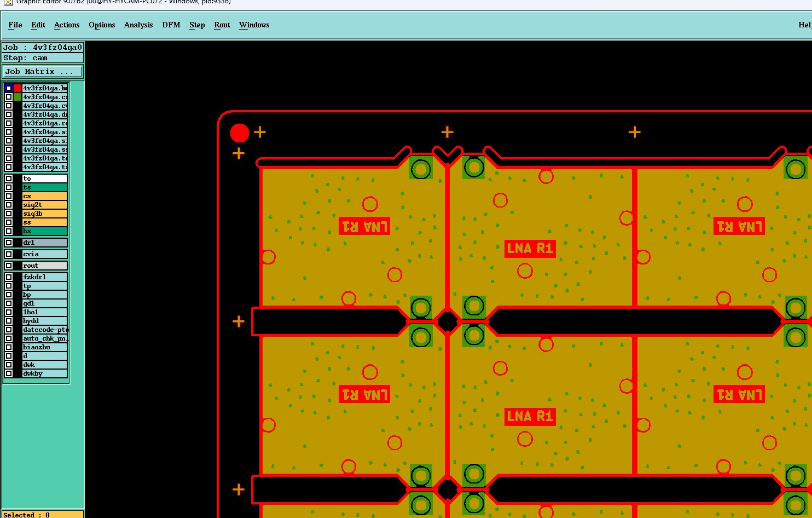Open the Rout menu
This screenshot has height=518, width=812.
point(222,25)
